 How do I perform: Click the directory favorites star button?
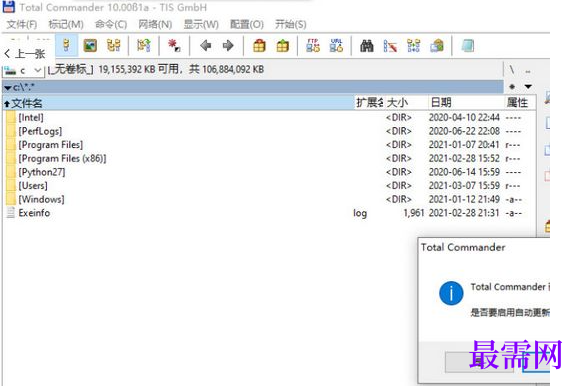tap(512, 87)
